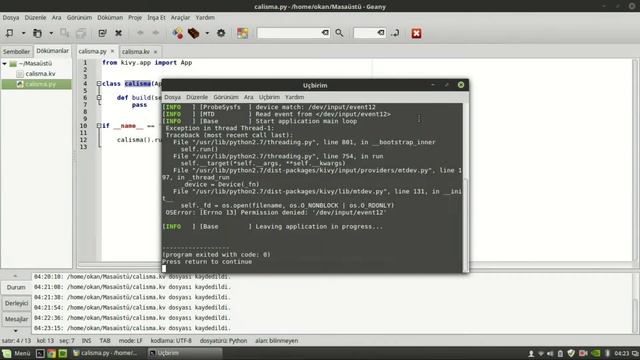Image resolution: width=640 pixels, height=360 pixels.
Task: Open the recent files dropdown arrow
Action: pyautogui.click(x=51, y=33)
